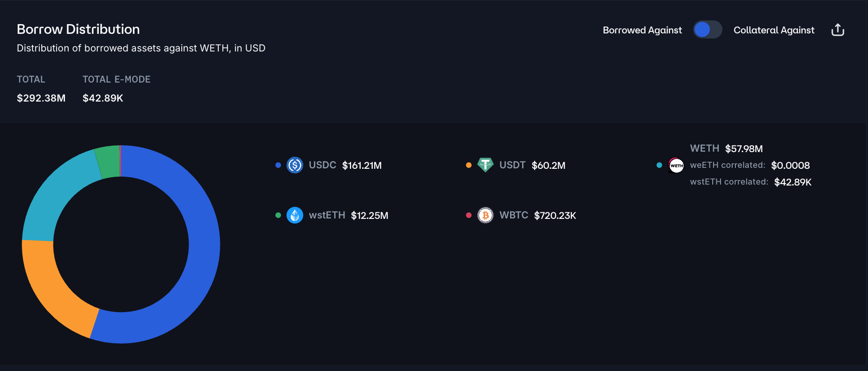Select the Collateral Against label

click(774, 30)
